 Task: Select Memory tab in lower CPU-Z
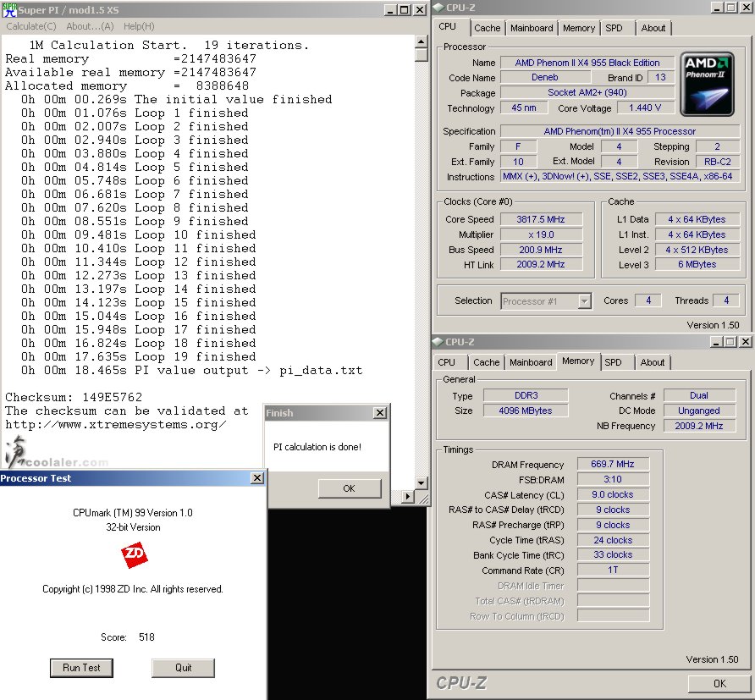pos(578,361)
